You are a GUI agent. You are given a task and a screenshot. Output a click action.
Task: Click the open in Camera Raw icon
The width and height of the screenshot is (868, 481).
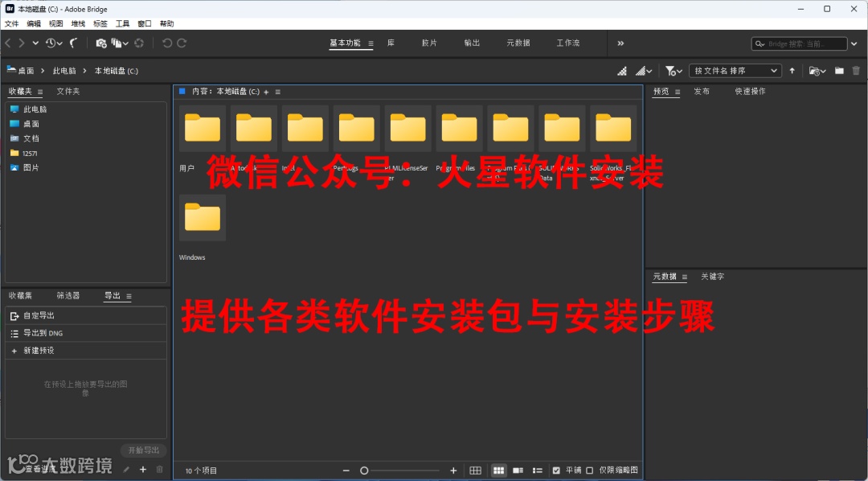point(139,43)
